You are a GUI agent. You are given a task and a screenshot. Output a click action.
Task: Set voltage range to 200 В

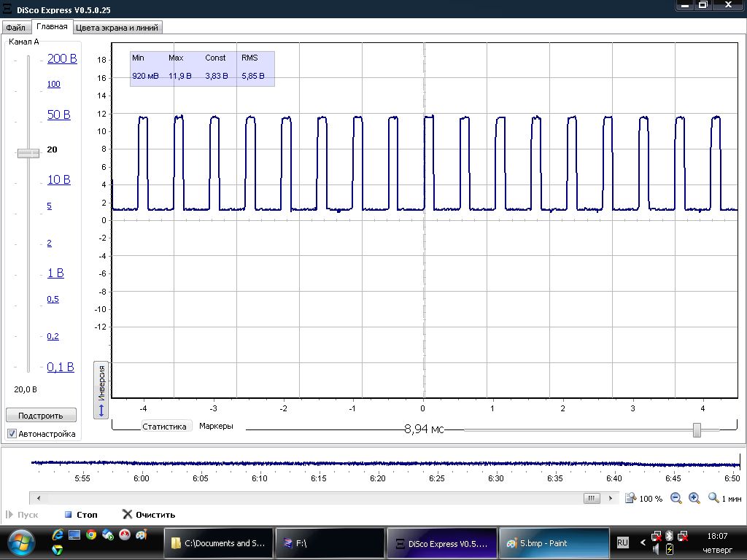[x=62, y=58]
